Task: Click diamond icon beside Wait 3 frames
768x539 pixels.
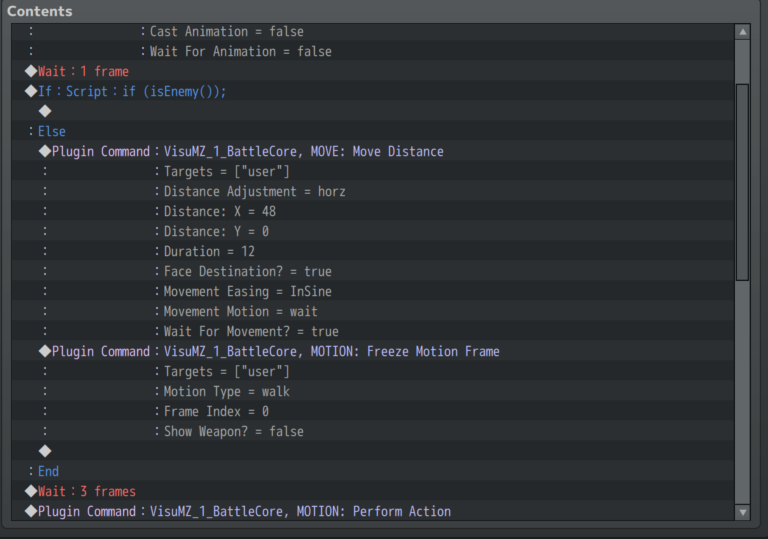Action: tap(31, 491)
